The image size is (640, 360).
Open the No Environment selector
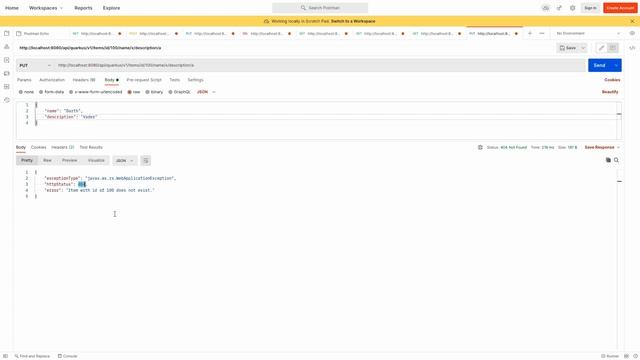pos(588,33)
